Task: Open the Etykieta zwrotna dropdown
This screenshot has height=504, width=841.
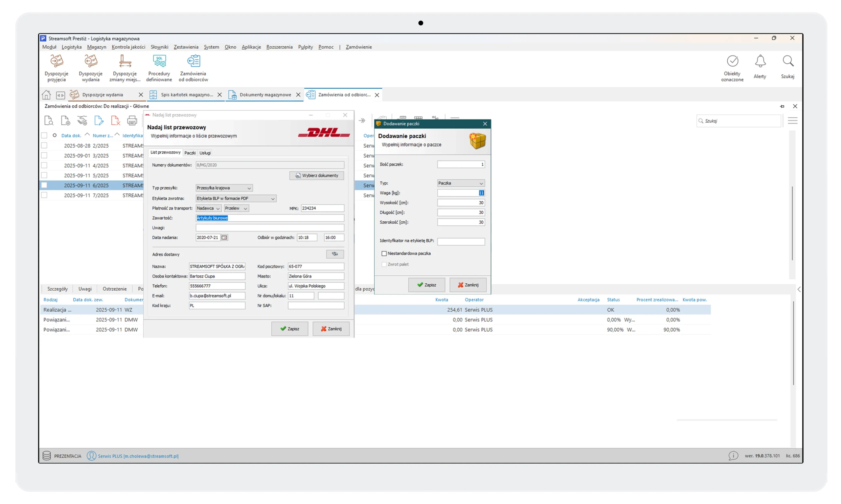Action: [272, 198]
